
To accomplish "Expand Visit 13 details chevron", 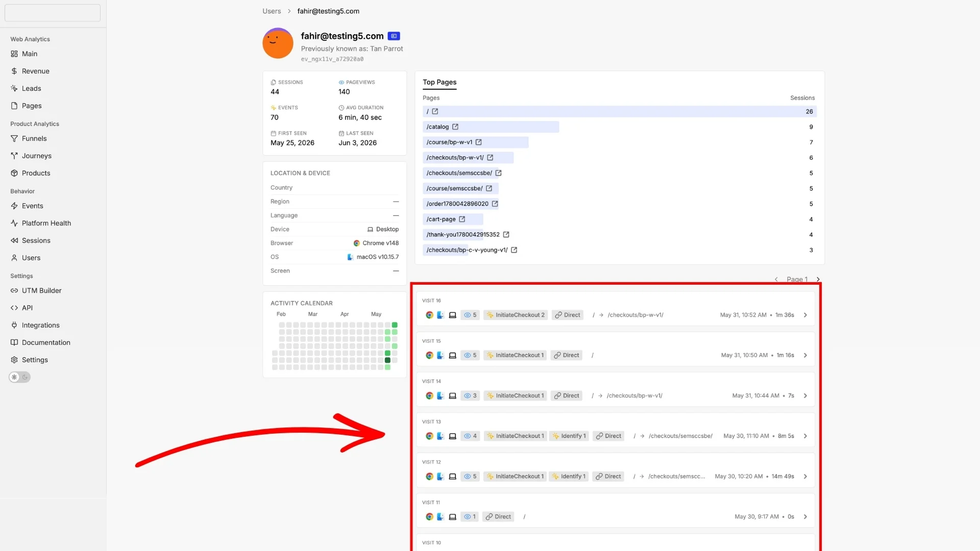I will pos(805,436).
